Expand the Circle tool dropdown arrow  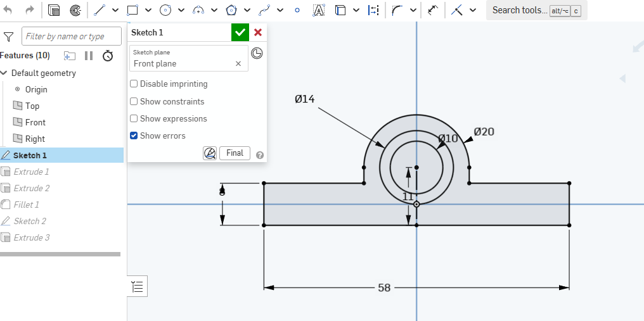(181, 10)
